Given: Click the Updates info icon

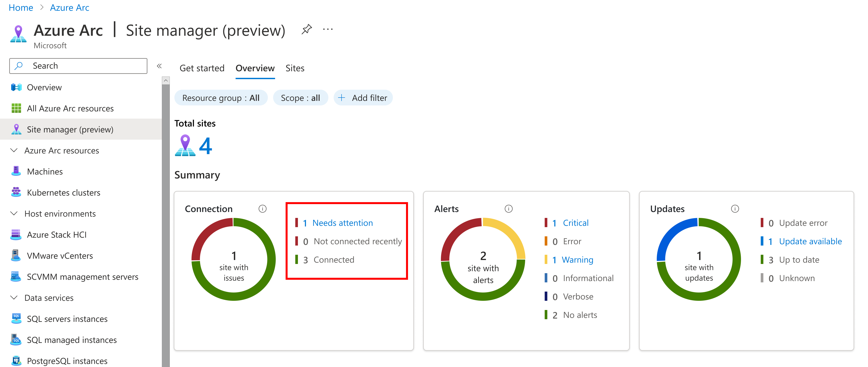Looking at the screenshot, I should tap(735, 209).
